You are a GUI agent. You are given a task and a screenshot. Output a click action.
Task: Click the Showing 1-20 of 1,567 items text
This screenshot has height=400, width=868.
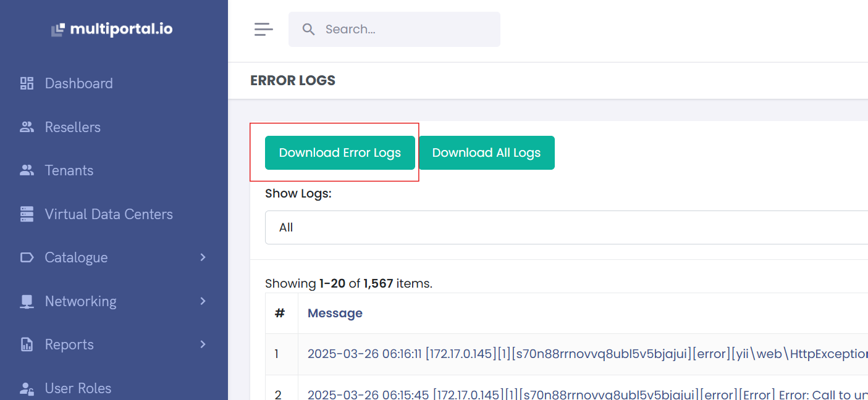point(348,283)
